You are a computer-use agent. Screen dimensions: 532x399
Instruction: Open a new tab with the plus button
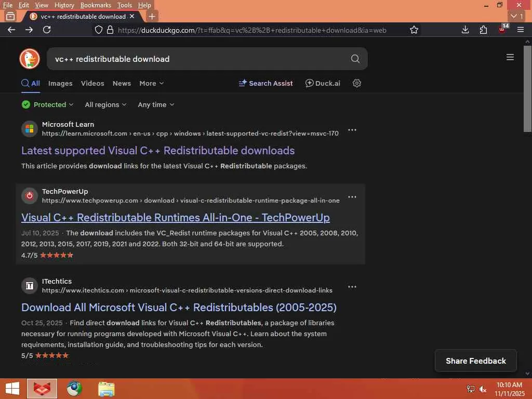pyautogui.click(x=152, y=16)
